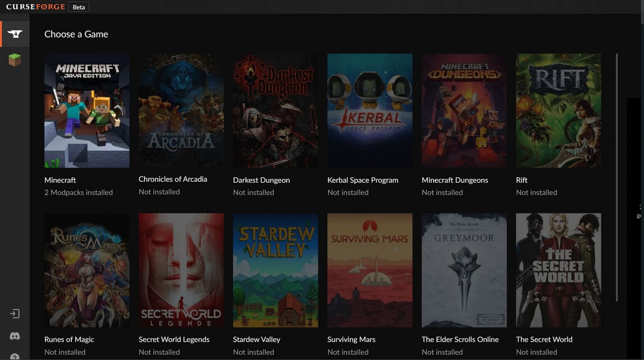Click the Stardew Valley title text

point(257,339)
